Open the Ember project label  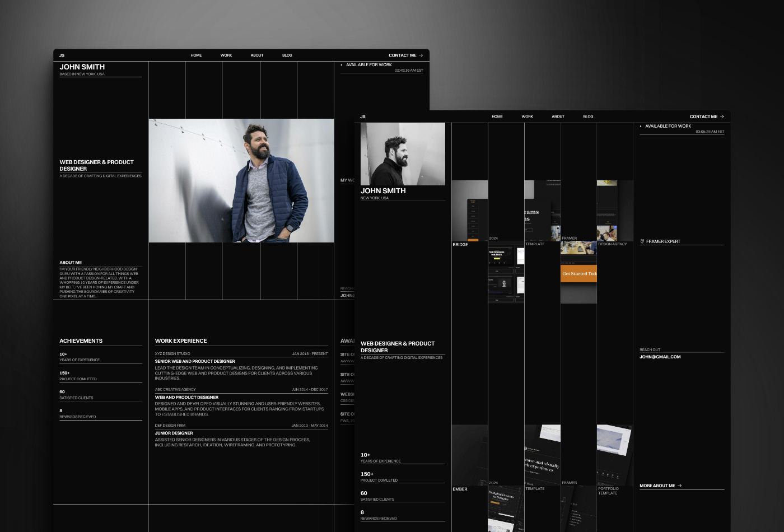click(460, 489)
